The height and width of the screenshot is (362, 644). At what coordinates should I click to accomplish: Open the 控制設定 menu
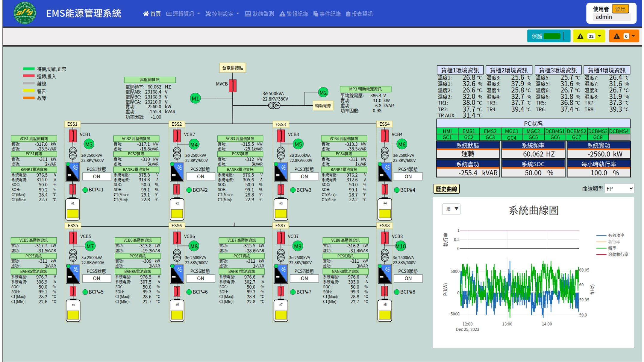(x=222, y=13)
